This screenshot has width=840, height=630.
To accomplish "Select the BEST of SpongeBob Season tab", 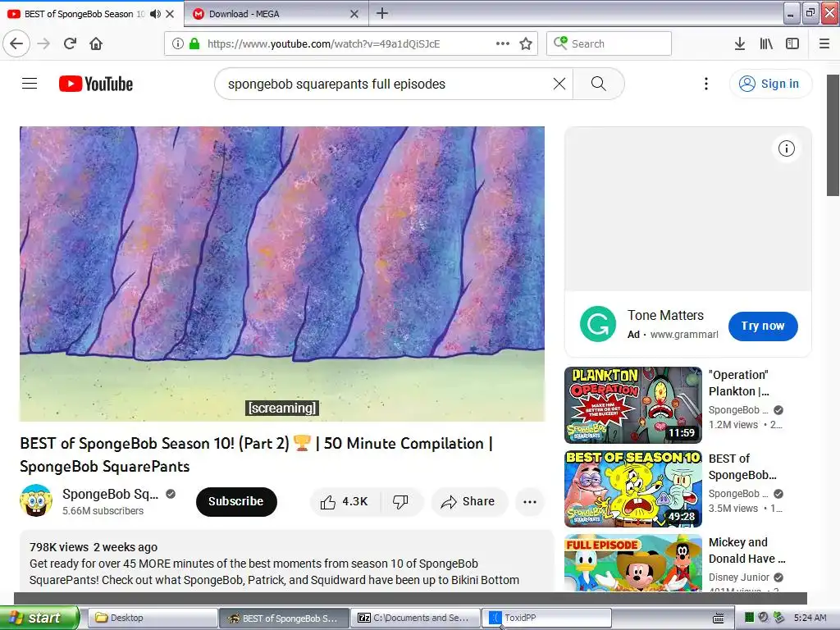I will click(92, 14).
